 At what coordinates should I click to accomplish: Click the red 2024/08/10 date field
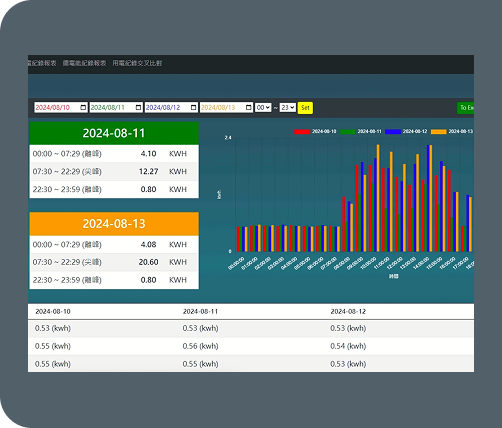point(61,107)
